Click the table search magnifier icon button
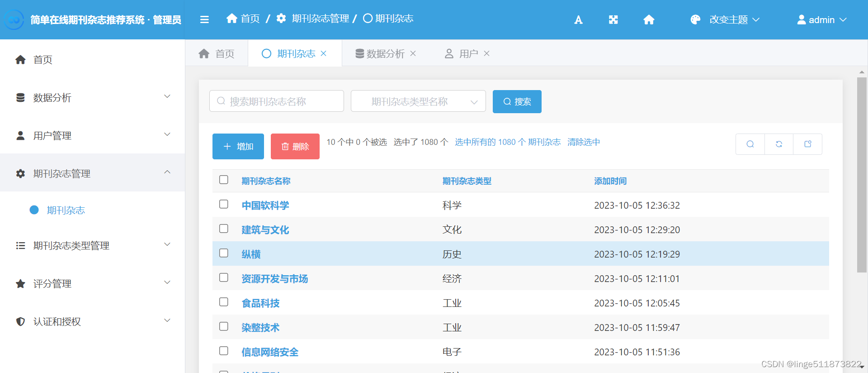 point(750,144)
